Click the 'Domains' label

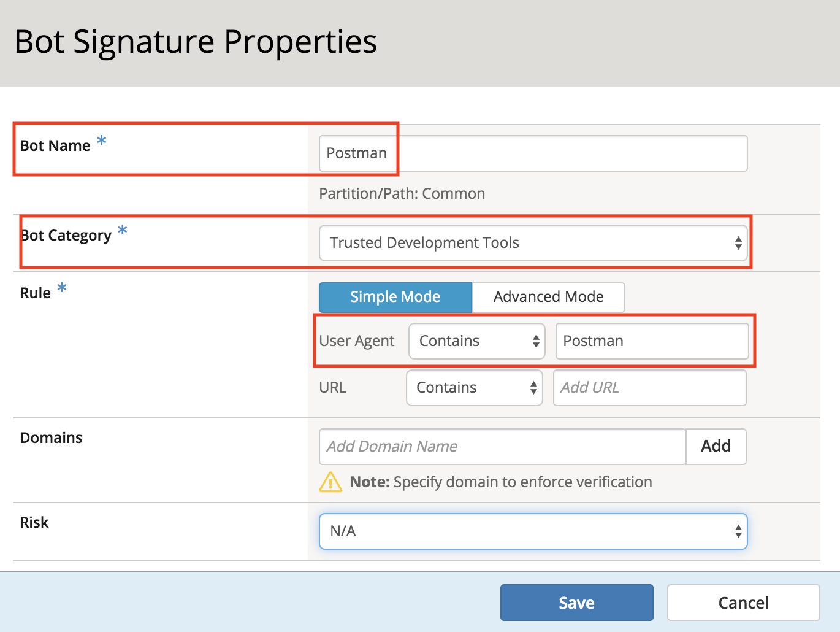click(52, 438)
